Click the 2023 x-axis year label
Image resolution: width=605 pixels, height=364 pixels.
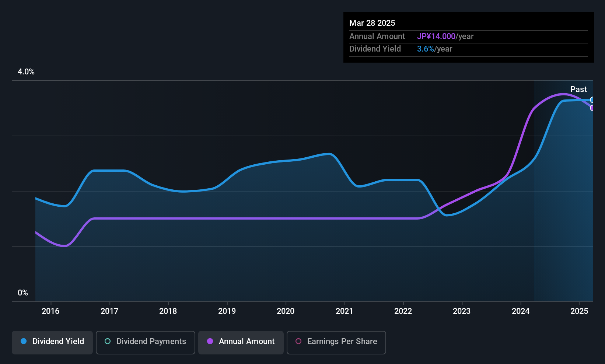[x=462, y=311]
